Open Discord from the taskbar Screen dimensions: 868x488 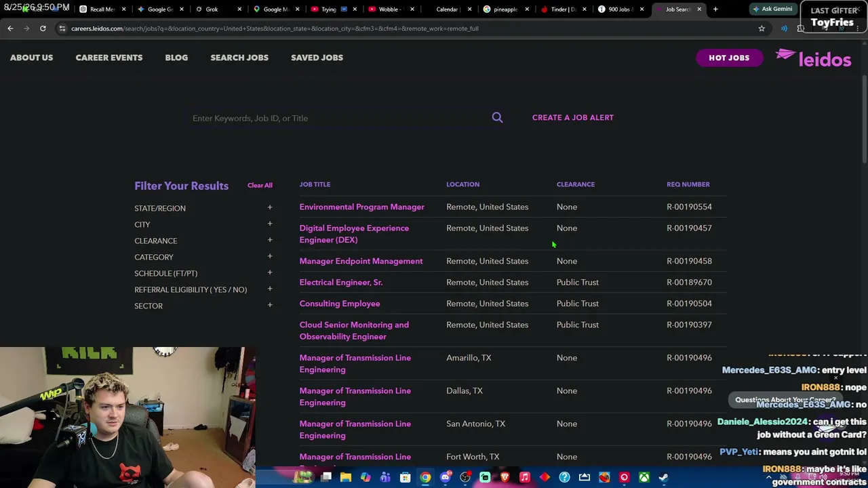[445, 478]
